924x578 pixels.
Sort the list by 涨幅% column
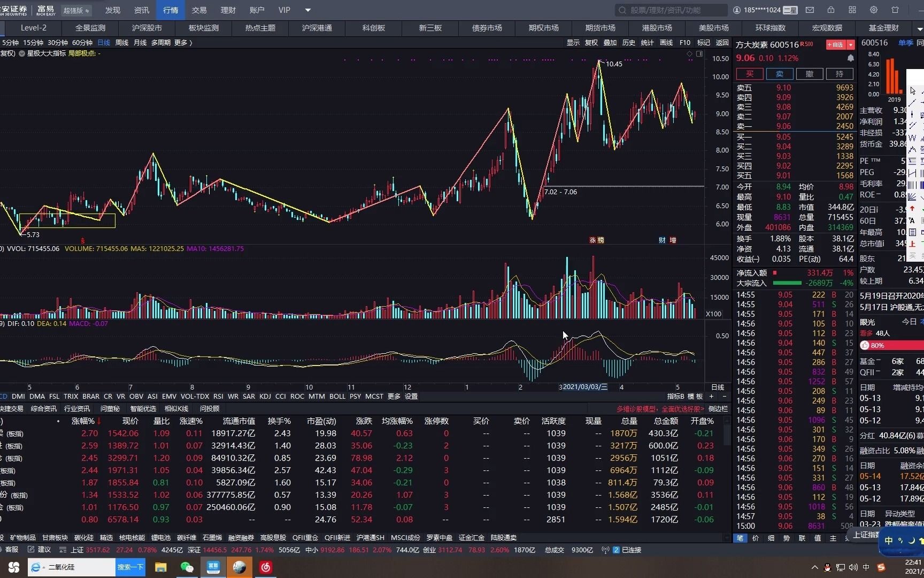[86, 421]
